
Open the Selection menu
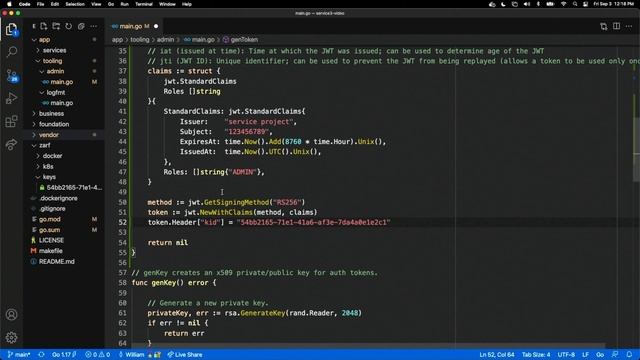point(75,4)
